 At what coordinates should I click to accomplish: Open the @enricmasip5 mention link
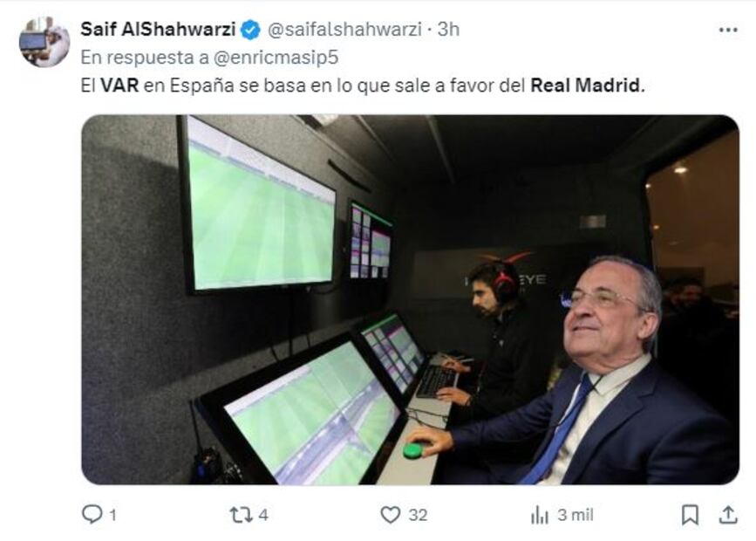tap(276, 58)
